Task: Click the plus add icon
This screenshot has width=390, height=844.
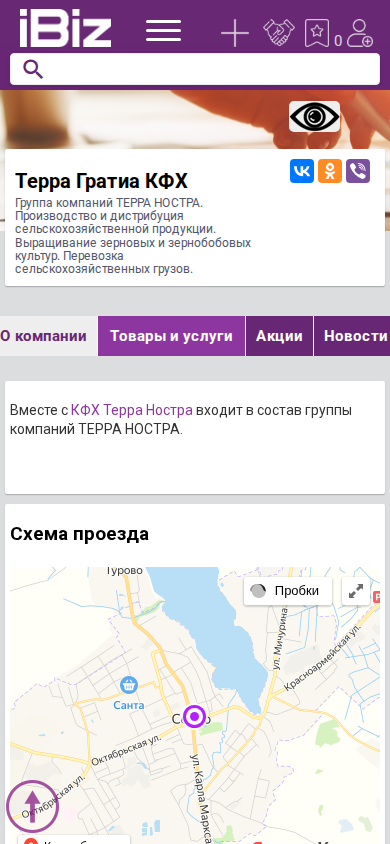Action: 235,33
